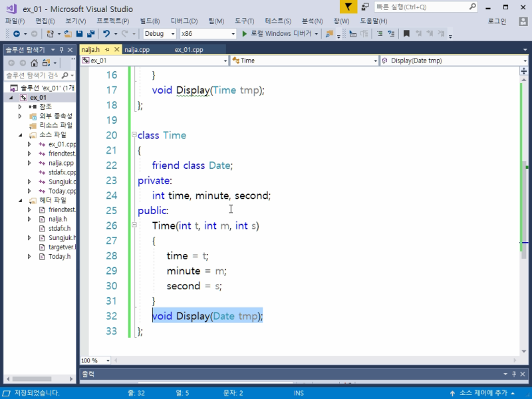
Task: Pin the nalja.h tab using its pin icon
Action: click(x=107, y=49)
